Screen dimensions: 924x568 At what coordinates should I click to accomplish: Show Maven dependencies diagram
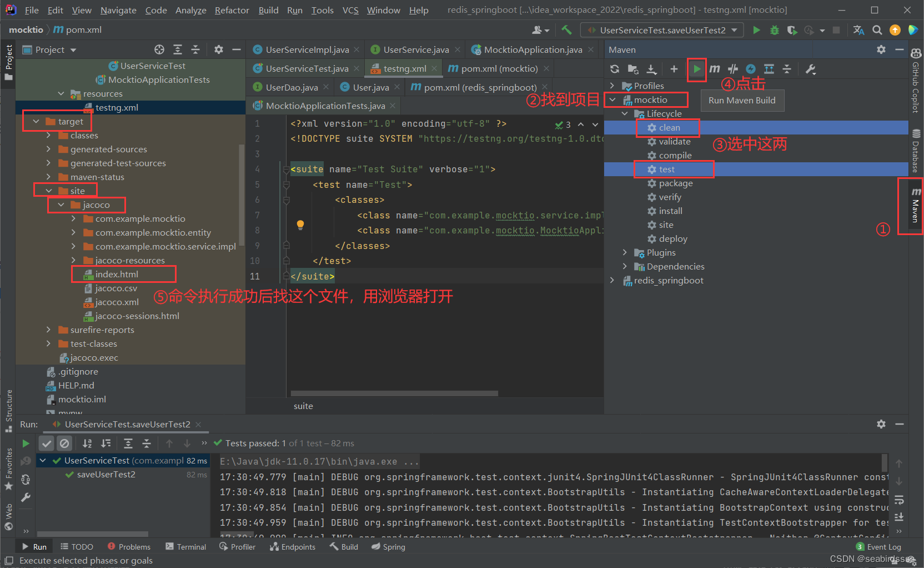769,69
